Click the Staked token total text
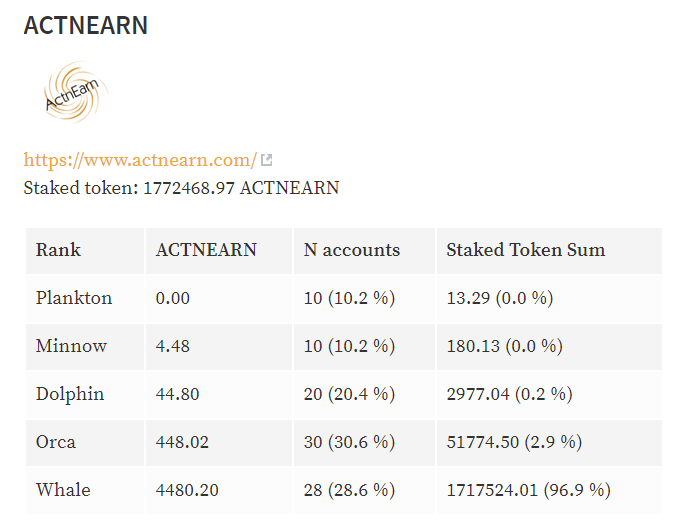Image resolution: width=676 pixels, height=529 pixels. click(x=181, y=187)
